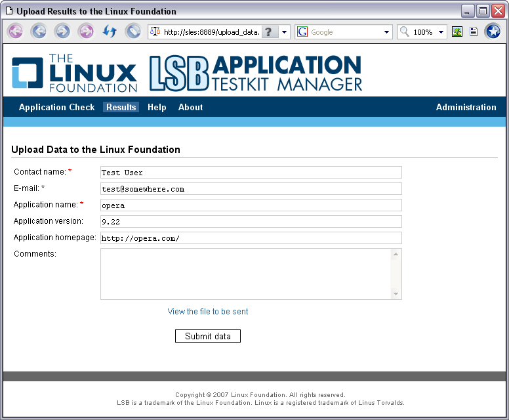Click the magnifier zoom icon

click(x=404, y=31)
